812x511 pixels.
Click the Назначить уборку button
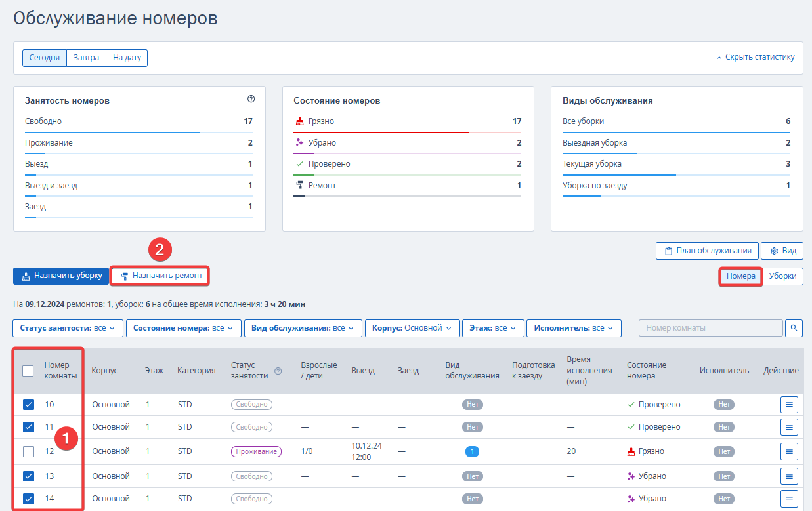61,276
